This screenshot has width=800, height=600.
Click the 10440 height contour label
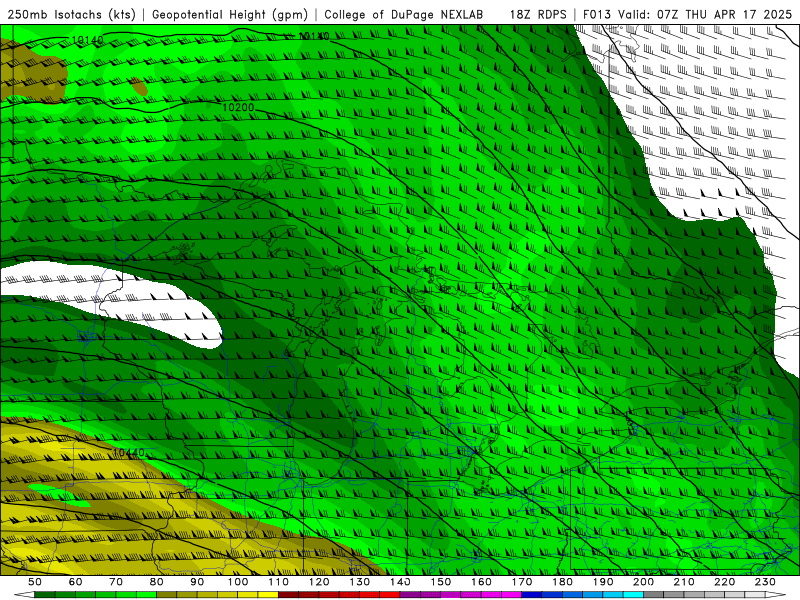tap(129, 453)
